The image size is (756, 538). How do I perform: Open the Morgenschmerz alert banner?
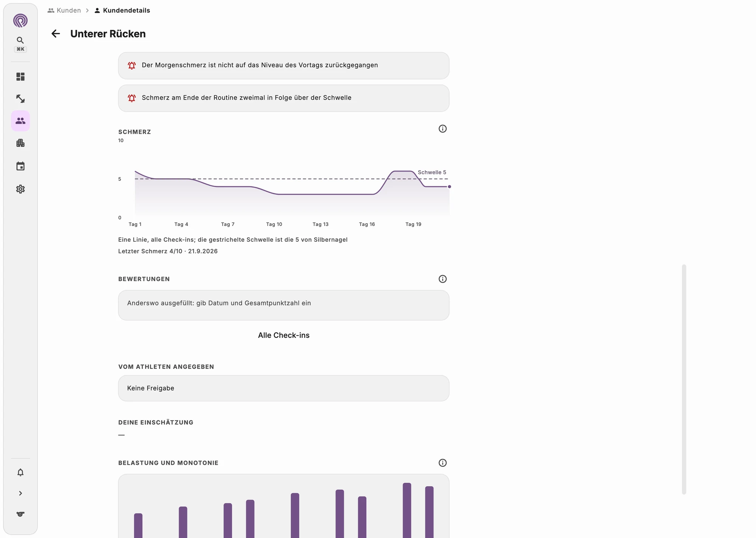pyautogui.click(x=284, y=65)
